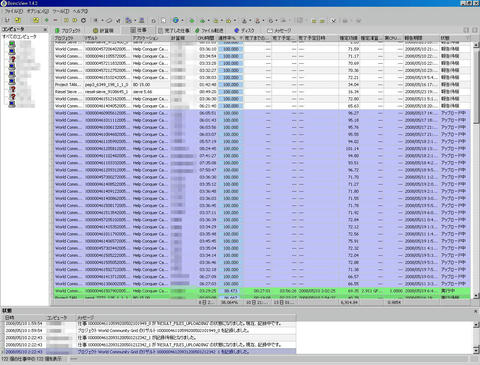This screenshot has width=480, height=365.
Task: Click the yellow smiley face toolbar icon
Action: tap(36, 20)
